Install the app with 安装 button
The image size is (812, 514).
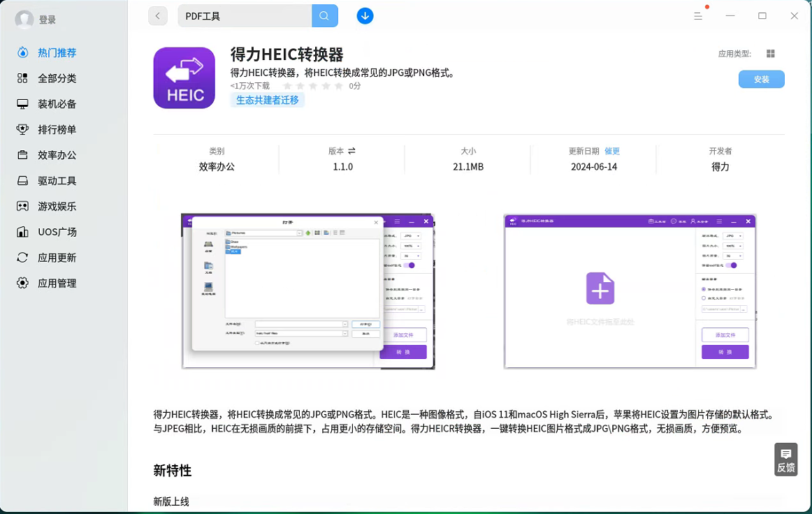tap(761, 79)
